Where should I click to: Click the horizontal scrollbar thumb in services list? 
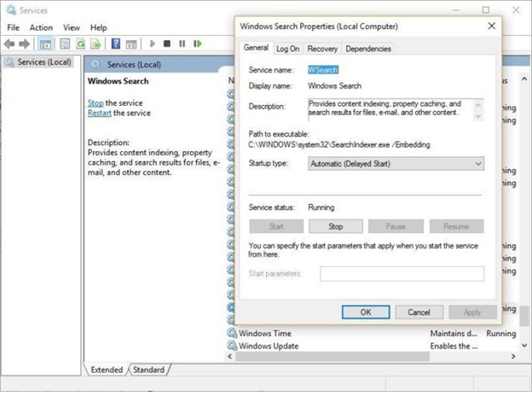[332, 356]
